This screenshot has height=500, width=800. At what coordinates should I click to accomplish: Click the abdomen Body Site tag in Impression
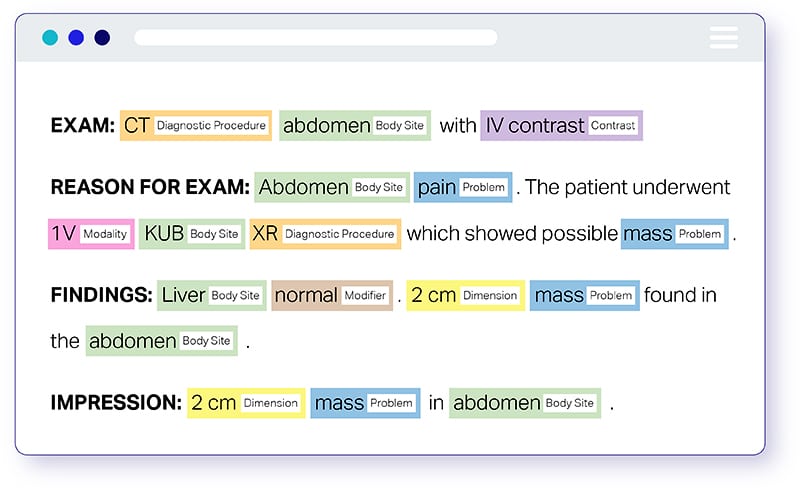525,403
